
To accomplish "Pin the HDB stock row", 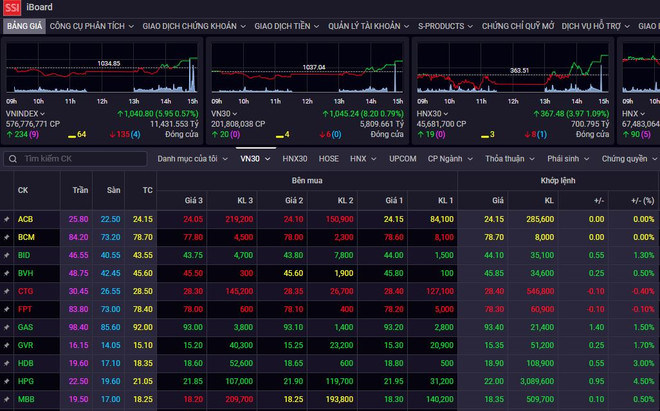I will [7, 363].
